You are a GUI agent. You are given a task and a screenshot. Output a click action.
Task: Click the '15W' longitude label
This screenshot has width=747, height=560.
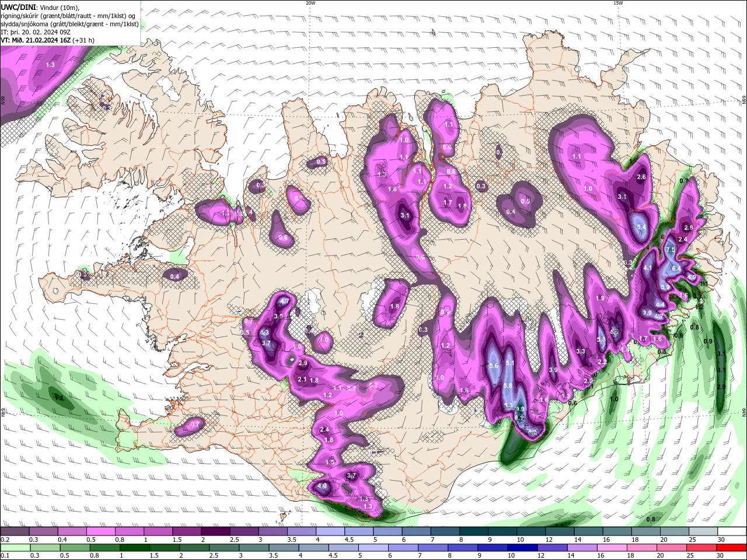618,3
